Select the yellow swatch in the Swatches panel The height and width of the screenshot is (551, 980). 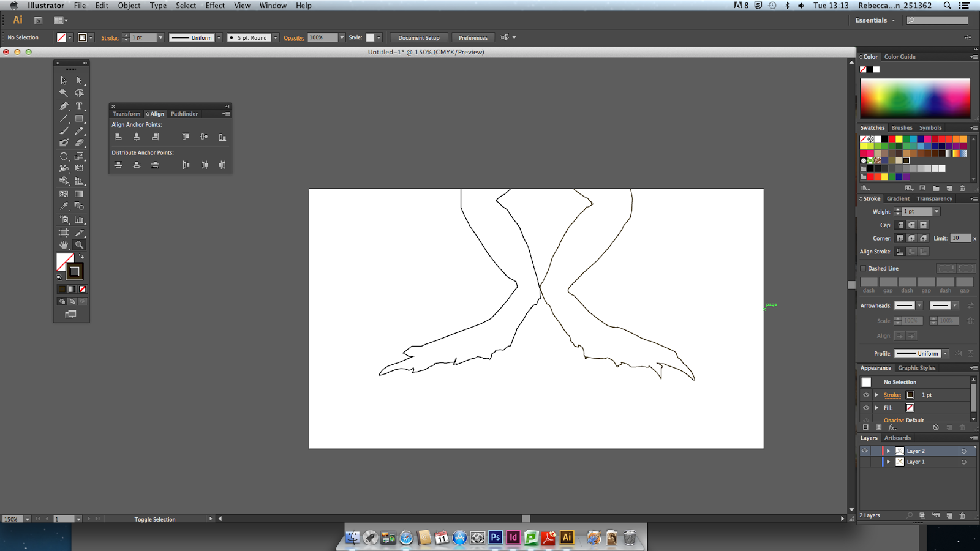click(899, 139)
